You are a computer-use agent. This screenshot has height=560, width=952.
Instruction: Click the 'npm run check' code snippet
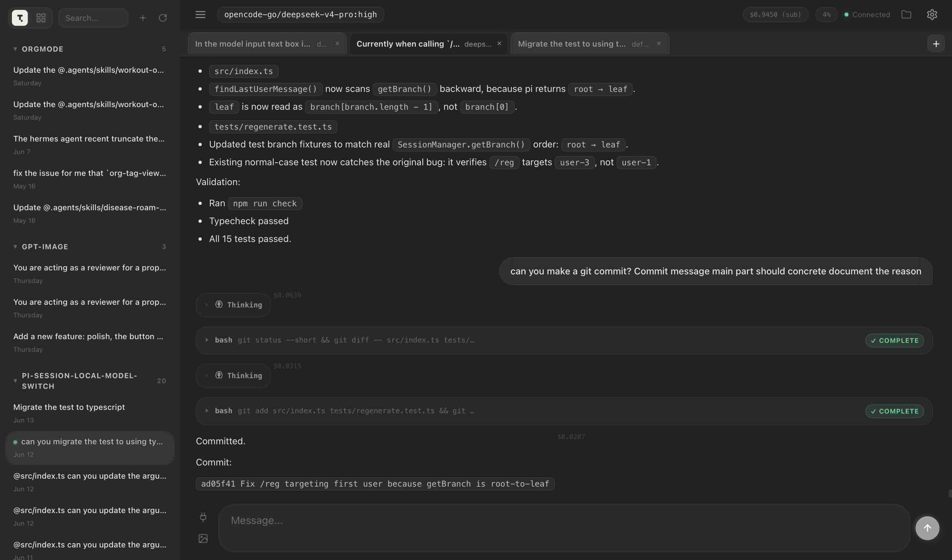[265, 203]
